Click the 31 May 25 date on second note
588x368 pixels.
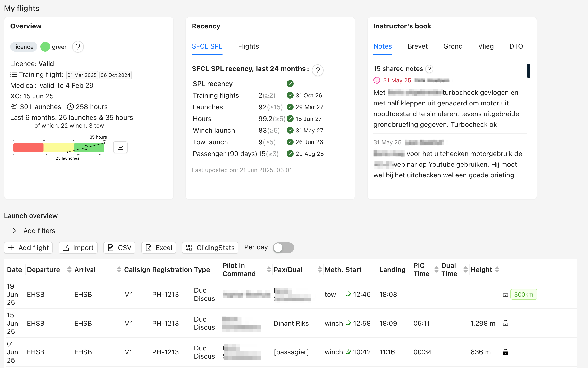[387, 142]
